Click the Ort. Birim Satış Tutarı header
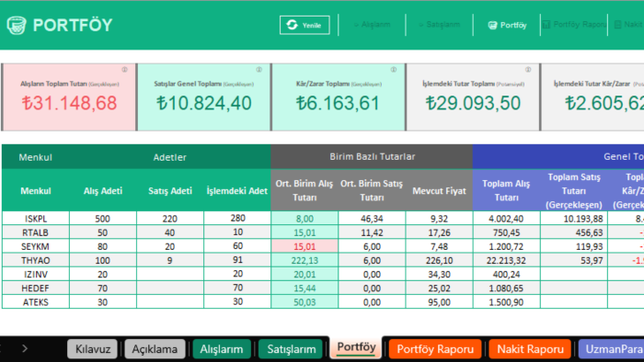This screenshot has height=362, width=644. (372, 190)
